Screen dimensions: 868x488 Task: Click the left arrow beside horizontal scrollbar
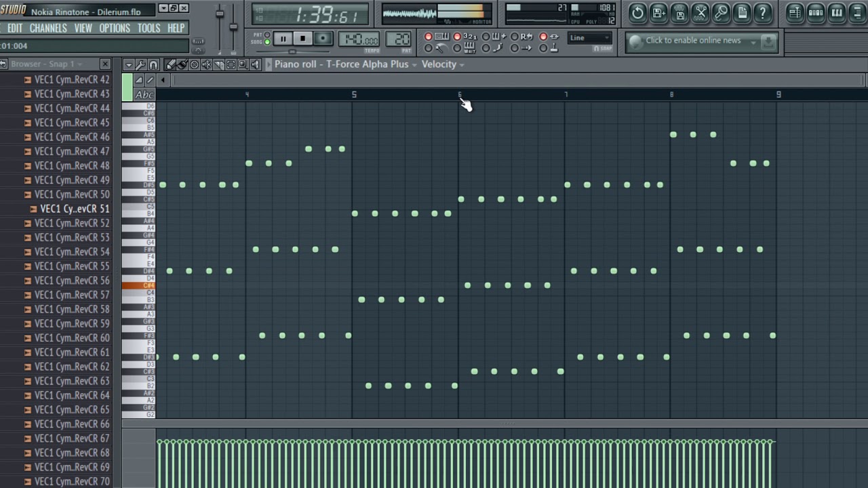pyautogui.click(x=163, y=80)
